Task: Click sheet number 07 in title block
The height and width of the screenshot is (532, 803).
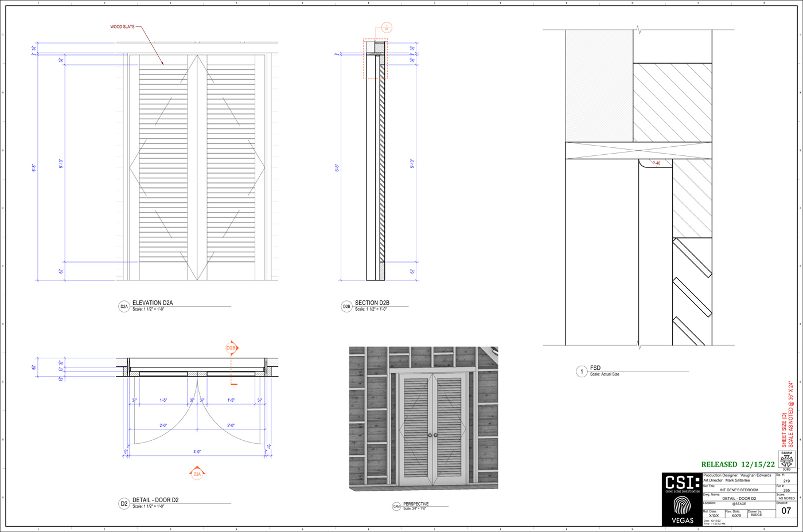Action: point(786,511)
